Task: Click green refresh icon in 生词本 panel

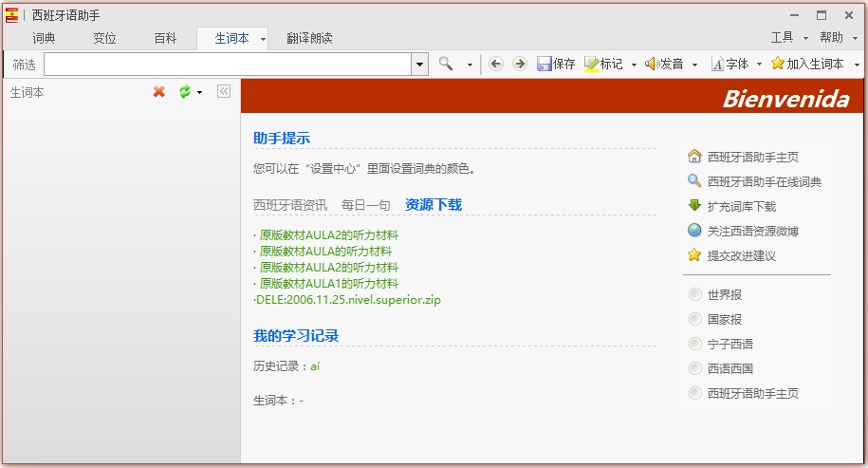Action: click(x=185, y=92)
